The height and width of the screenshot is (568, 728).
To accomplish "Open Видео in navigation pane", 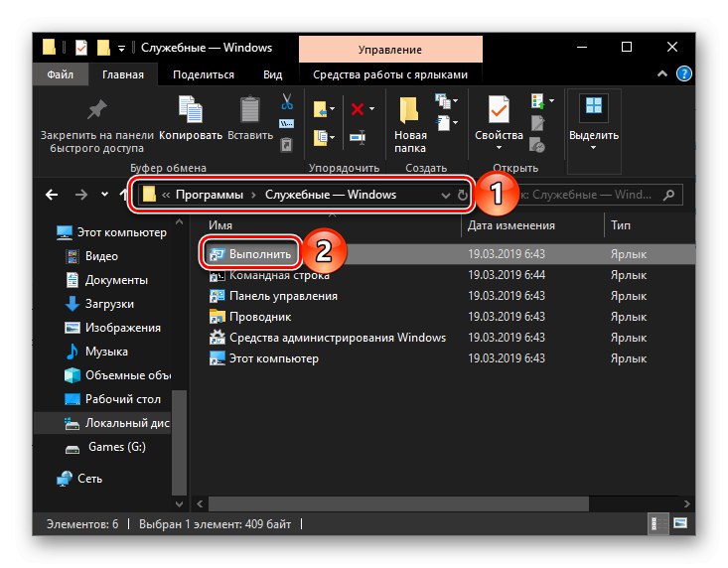I will (x=91, y=256).
